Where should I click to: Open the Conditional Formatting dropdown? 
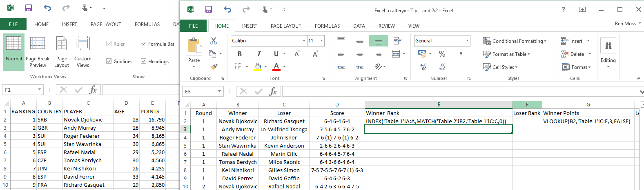(x=515, y=41)
